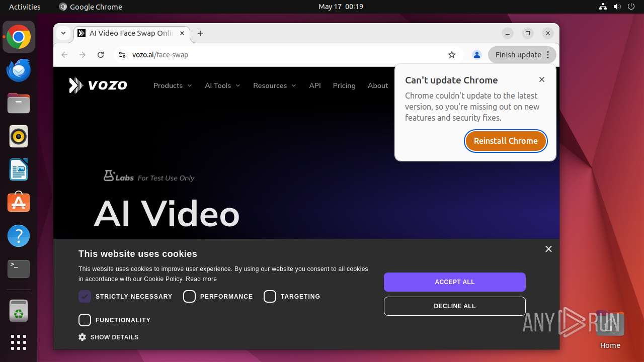Screen dimensions: 644x362
Task: Click Reinstall Chrome button
Action: click(x=506, y=141)
